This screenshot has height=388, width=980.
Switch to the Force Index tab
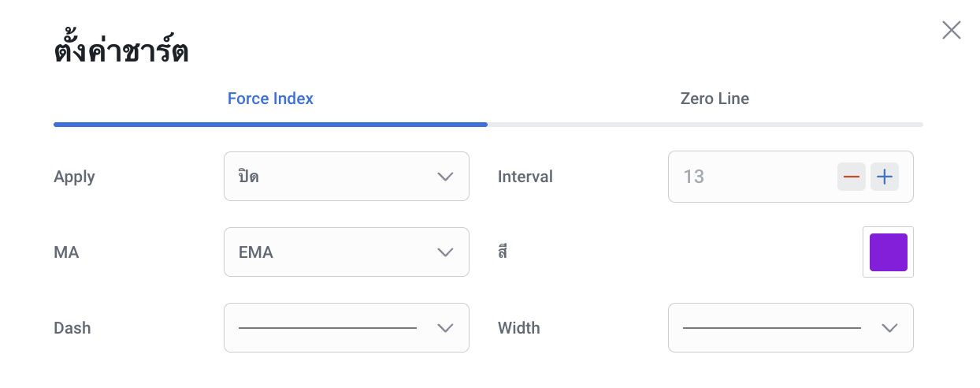(270, 99)
